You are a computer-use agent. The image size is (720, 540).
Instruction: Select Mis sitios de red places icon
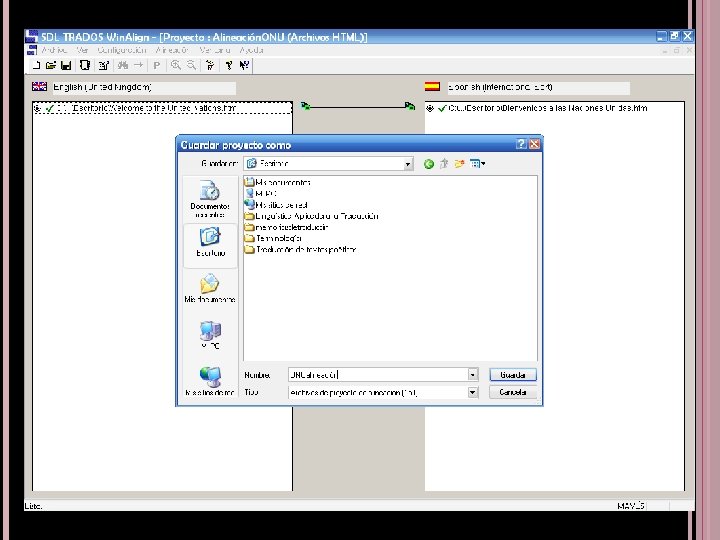(210, 381)
